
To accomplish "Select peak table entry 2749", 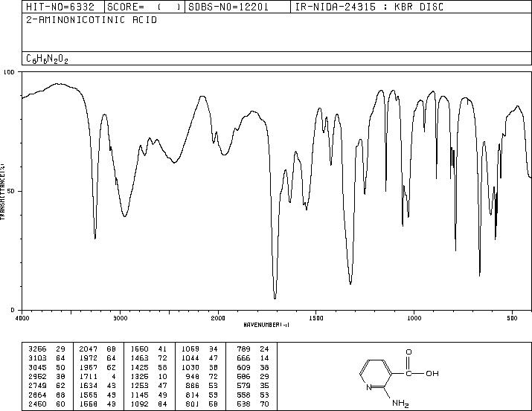I will coord(37,386).
